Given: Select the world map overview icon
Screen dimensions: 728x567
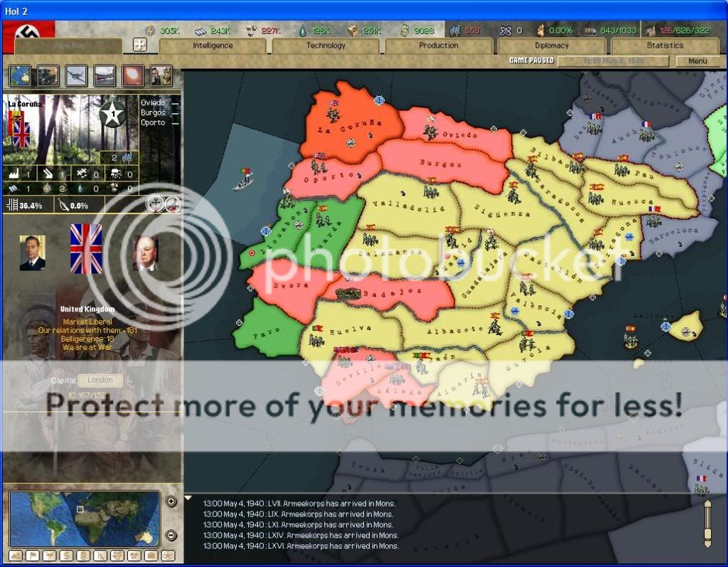Looking at the screenshot, I should point(20,75).
